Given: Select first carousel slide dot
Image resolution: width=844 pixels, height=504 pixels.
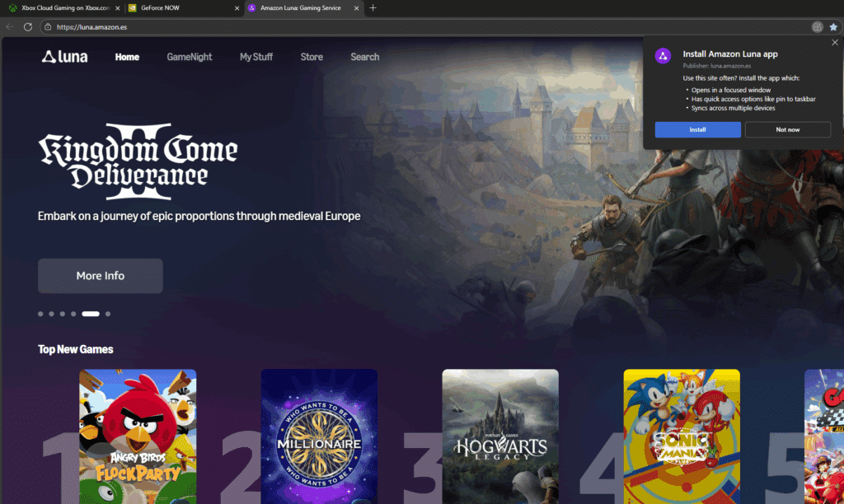Looking at the screenshot, I should point(40,314).
